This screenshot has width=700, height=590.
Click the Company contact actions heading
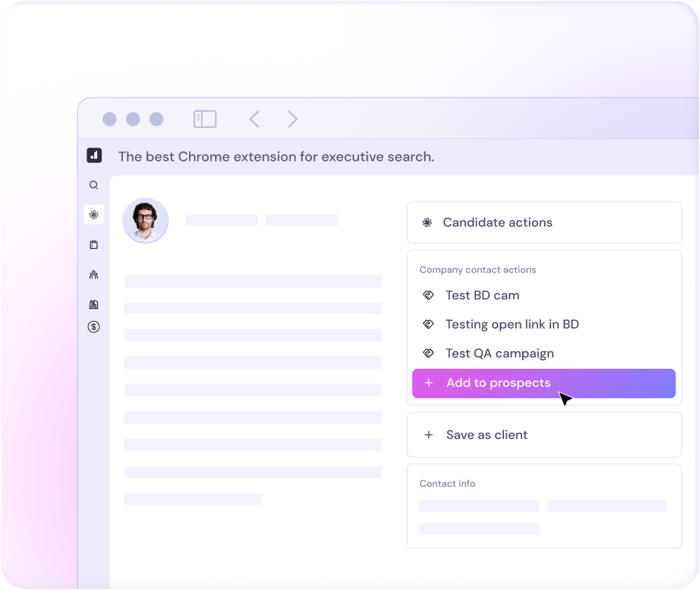coord(477,270)
